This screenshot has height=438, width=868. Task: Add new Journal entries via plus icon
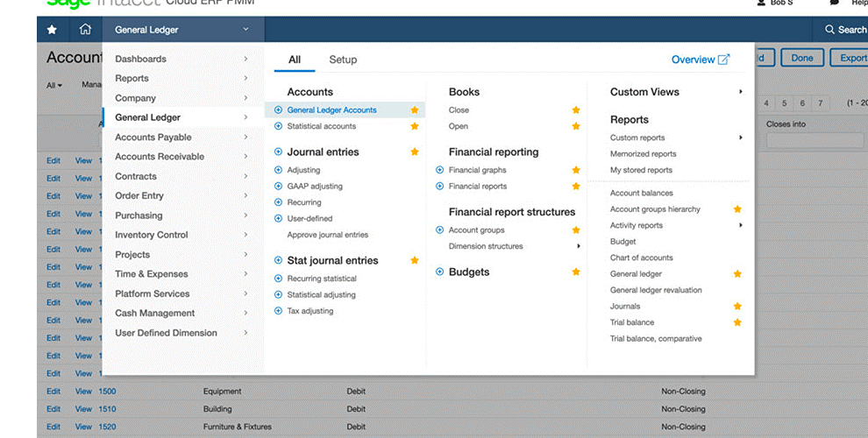[279, 152]
